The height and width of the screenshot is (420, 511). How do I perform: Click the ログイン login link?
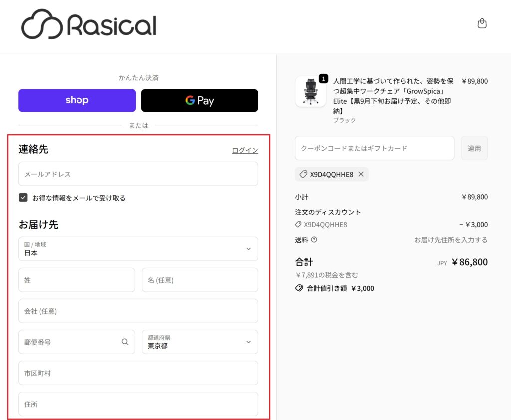pyautogui.click(x=245, y=150)
